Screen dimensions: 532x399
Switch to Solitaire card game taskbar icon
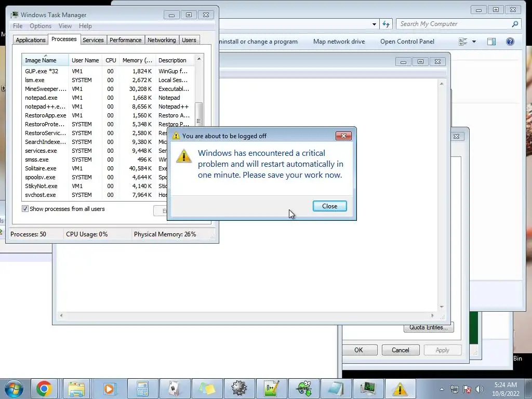coord(175,389)
